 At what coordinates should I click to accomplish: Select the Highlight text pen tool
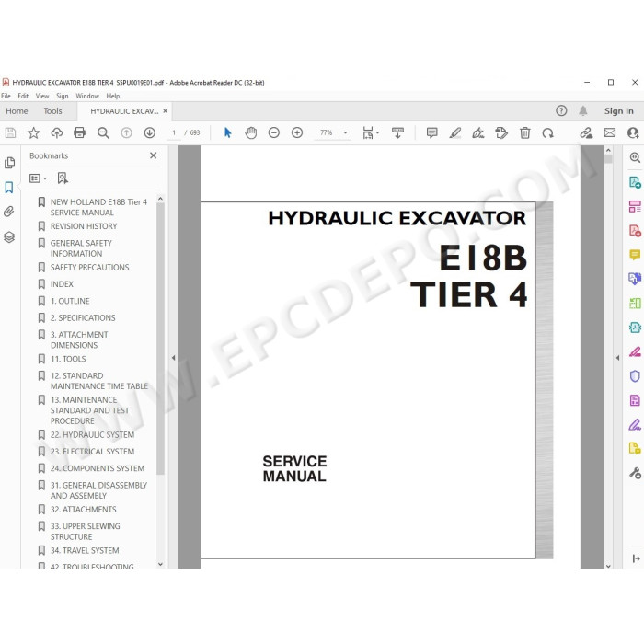455,132
